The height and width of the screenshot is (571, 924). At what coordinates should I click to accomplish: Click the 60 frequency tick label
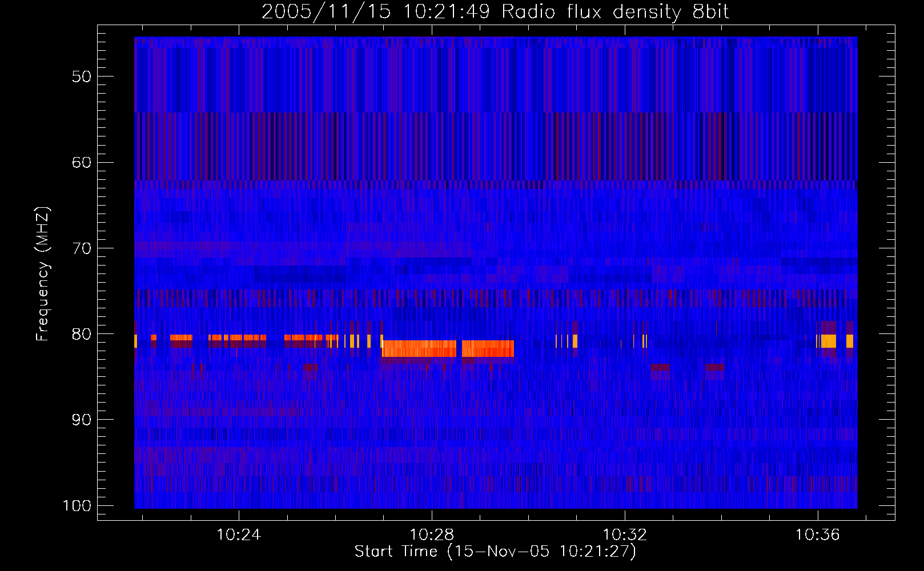(82, 162)
